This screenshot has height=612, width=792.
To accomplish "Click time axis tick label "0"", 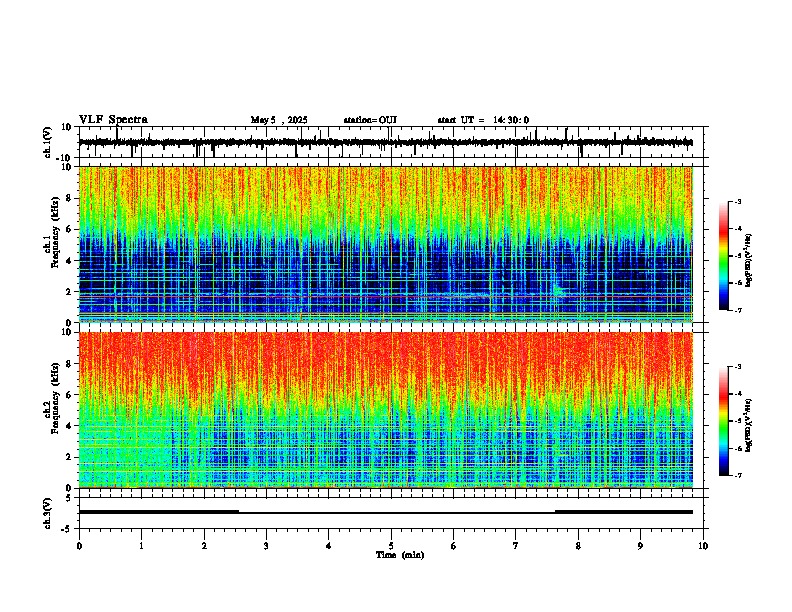I will 79,546.
